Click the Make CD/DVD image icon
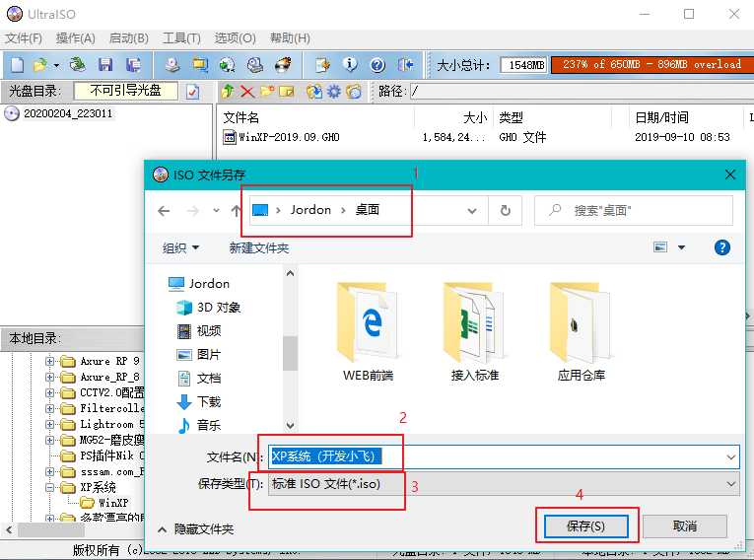Screen dimensions: 754x560 (x=172, y=64)
